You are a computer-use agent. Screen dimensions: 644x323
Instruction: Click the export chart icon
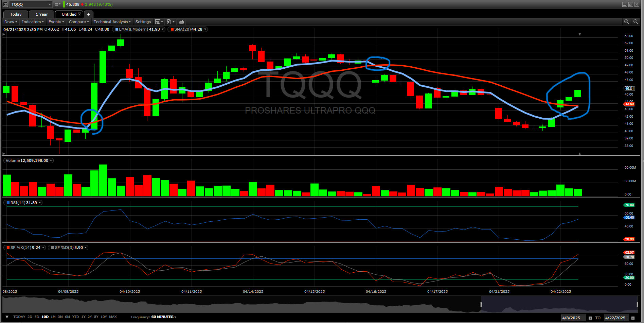coord(169,22)
